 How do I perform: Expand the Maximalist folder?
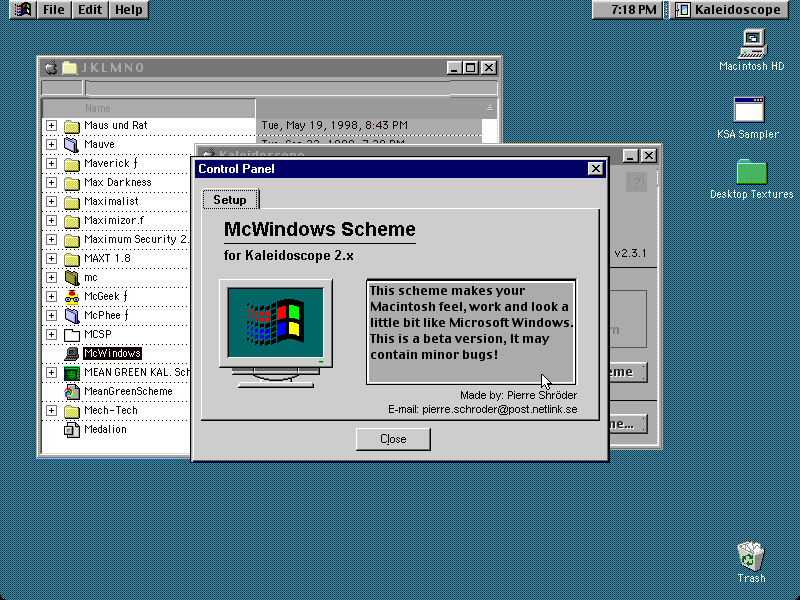[x=51, y=202]
